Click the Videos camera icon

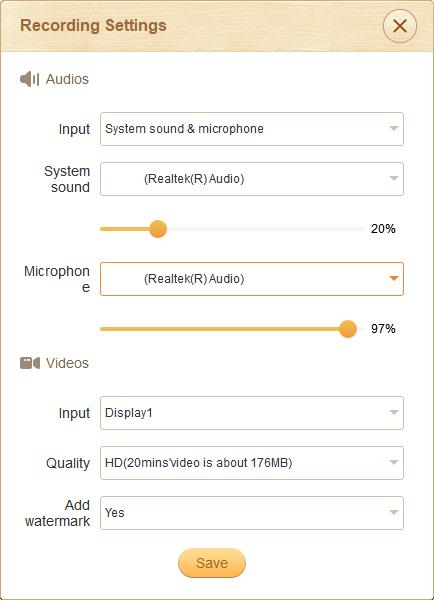(30, 363)
